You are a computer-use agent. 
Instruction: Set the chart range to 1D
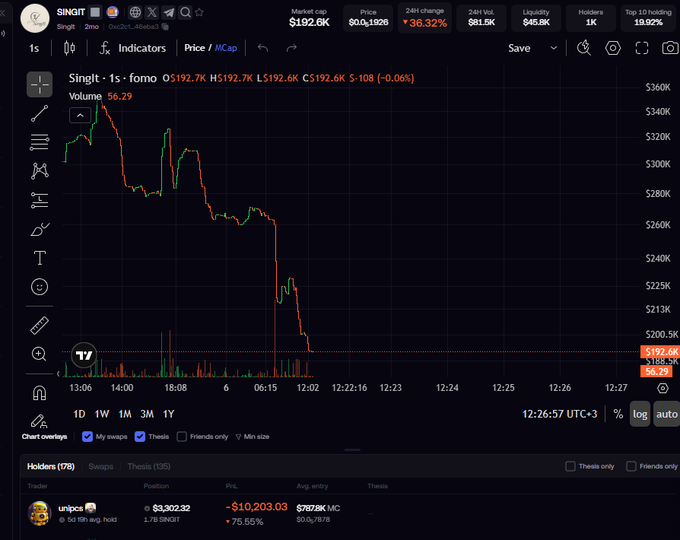coord(79,414)
